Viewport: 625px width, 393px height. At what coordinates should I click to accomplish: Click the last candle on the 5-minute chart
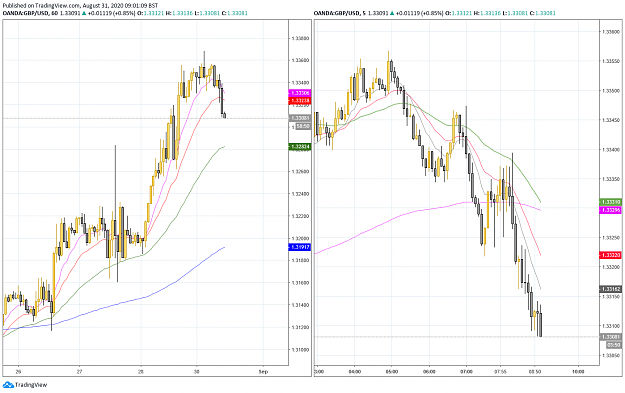pyautogui.click(x=540, y=322)
